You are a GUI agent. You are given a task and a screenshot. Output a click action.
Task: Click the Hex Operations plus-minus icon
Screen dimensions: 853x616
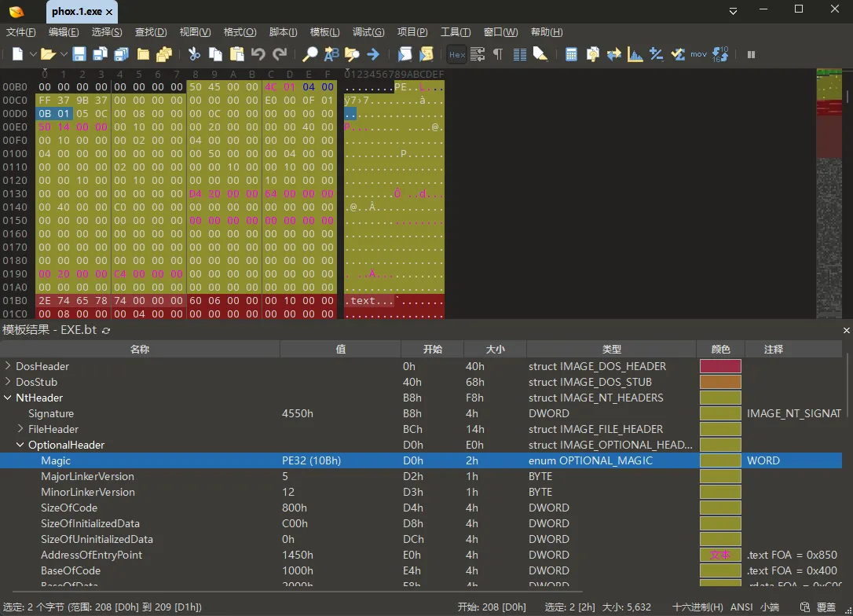coord(656,54)
